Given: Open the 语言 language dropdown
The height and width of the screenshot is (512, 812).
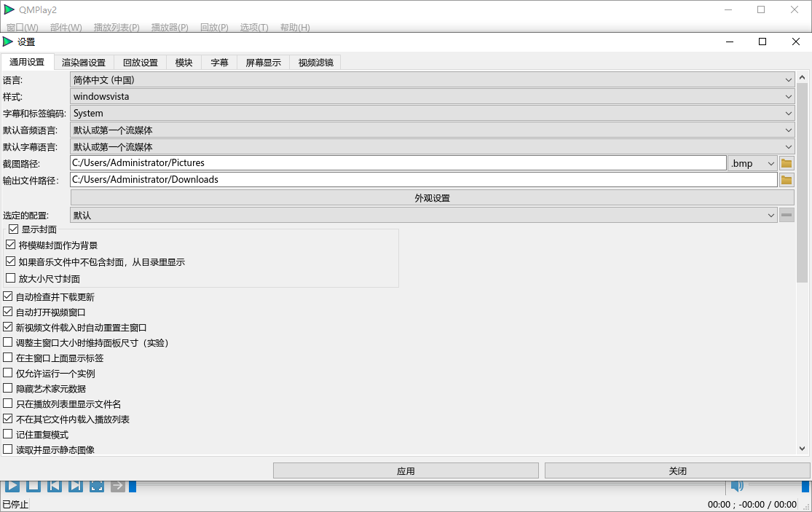Looking at the screenshot, I should (432, 79).
